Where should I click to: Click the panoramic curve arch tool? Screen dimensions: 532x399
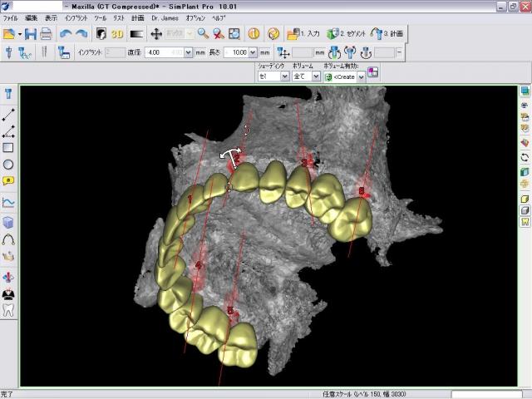point(9,239)
